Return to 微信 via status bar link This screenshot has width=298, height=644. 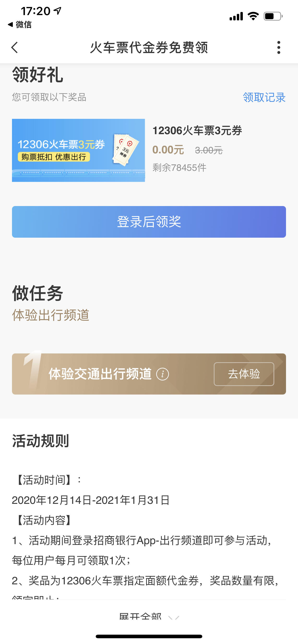coord(20,24)
